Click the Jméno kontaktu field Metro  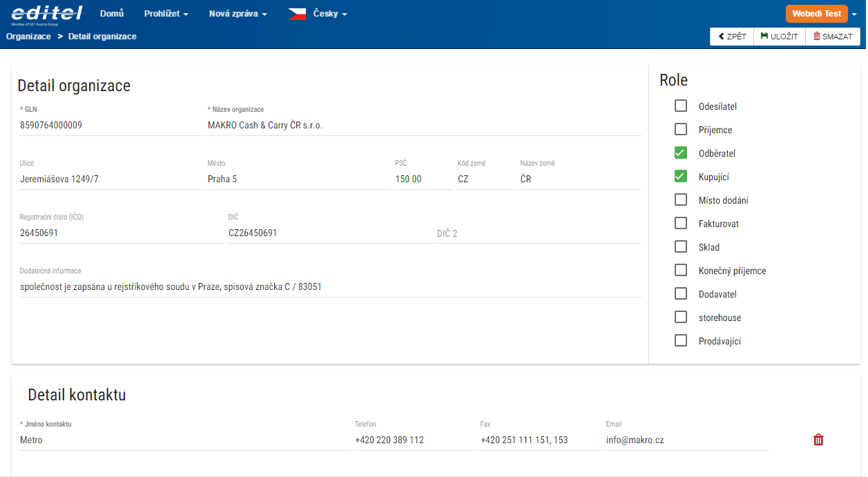184,440
